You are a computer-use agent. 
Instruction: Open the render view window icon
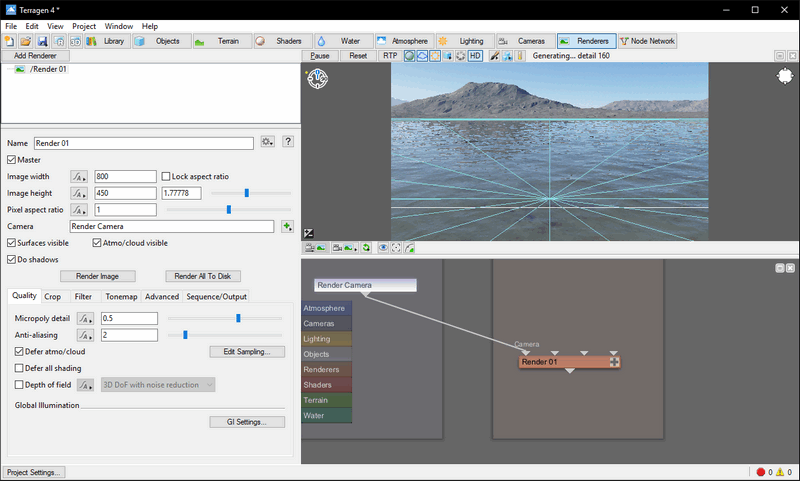[59, 41]
